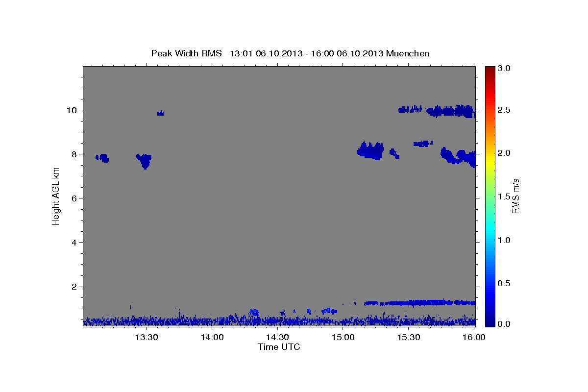Click the '13:30' time axis label
The image size is (588, 392).
tap(146, 337)
